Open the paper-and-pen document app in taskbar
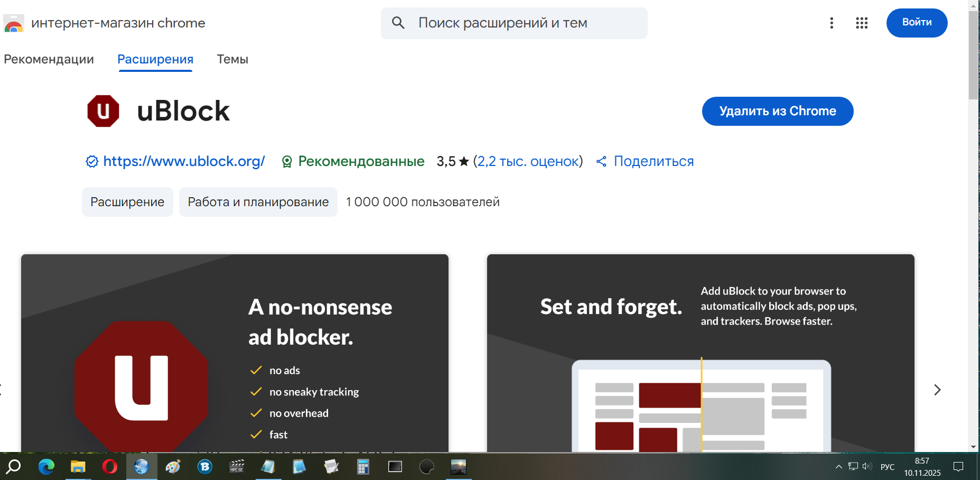 [332, 466]
